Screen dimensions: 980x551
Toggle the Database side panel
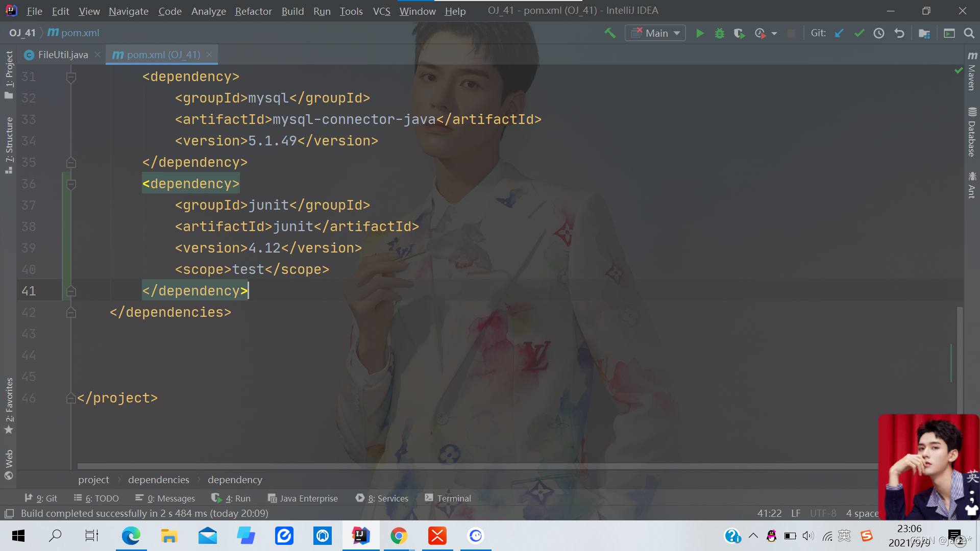[972, 133]
